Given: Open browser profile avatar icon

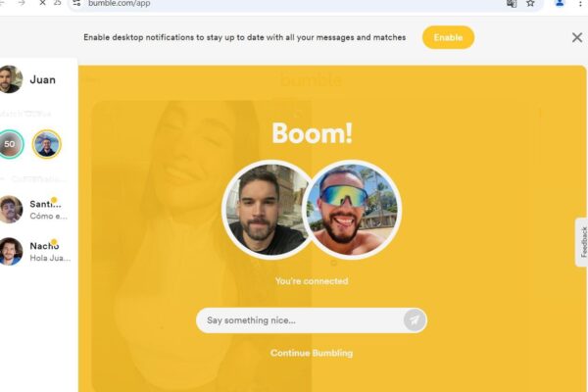Looking at the screenshot, I should coord(560,3).
